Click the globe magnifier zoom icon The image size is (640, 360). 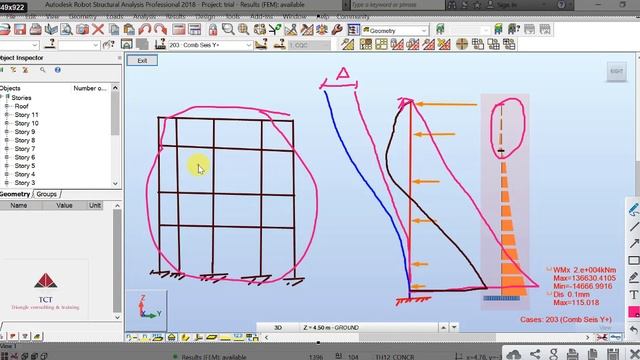click(244, 29)
